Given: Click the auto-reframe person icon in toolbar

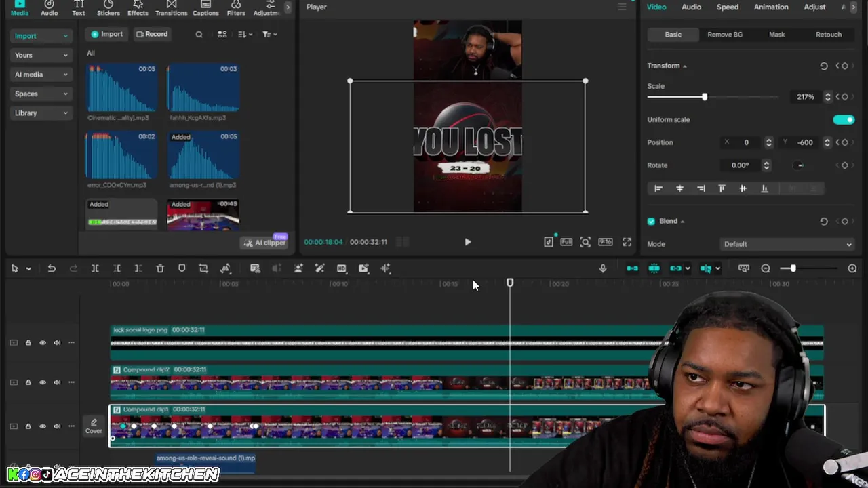Looking at the screenshot, I should click(298, 268).
